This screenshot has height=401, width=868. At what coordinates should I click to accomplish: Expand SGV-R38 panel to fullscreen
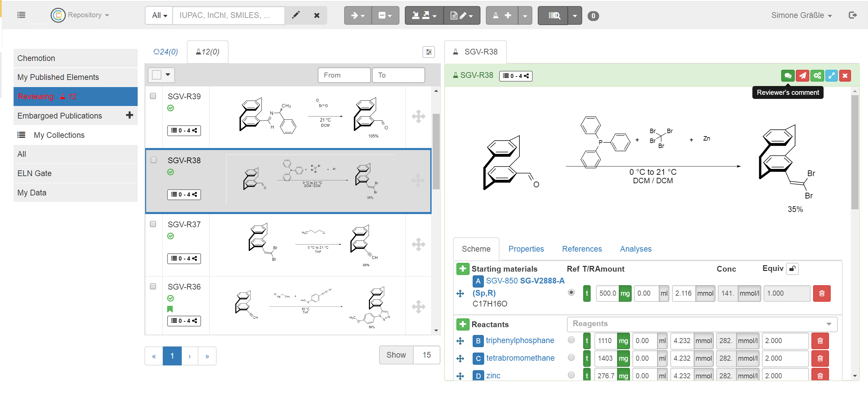[x=831, y=76]
